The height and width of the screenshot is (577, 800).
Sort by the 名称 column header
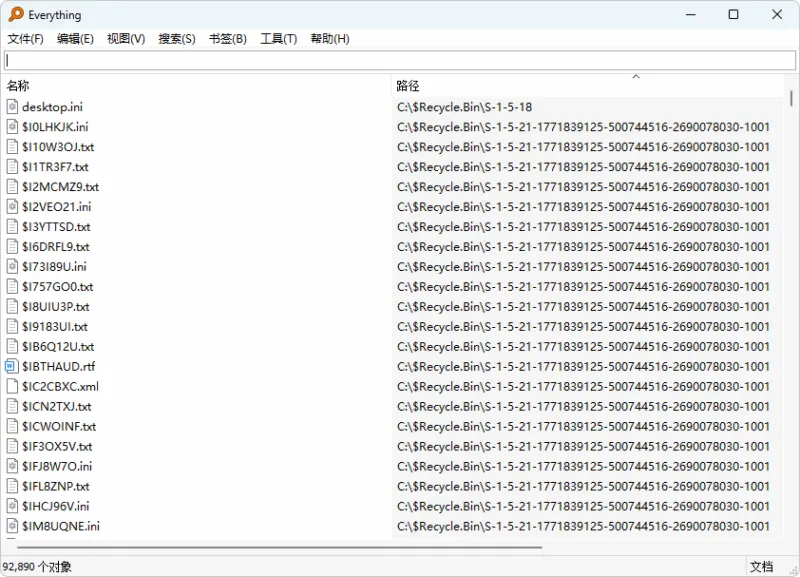196,86
